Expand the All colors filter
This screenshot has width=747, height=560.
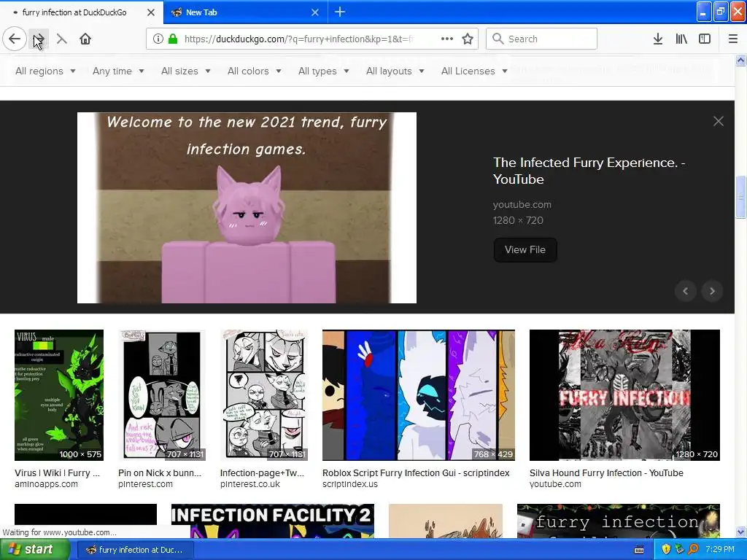[x=255, y=71]
